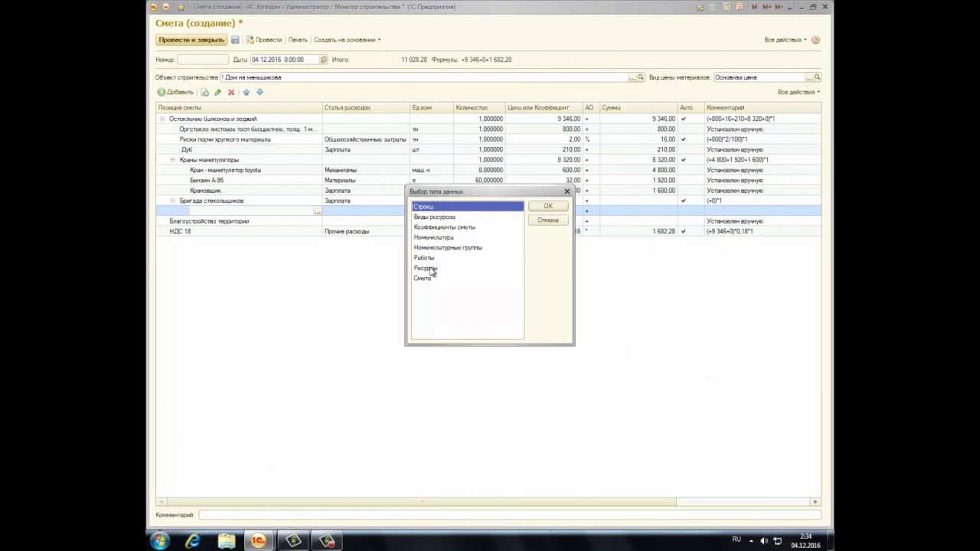Click the Печать button
This screenshot has height=551, width=980.
coord(298,40)
